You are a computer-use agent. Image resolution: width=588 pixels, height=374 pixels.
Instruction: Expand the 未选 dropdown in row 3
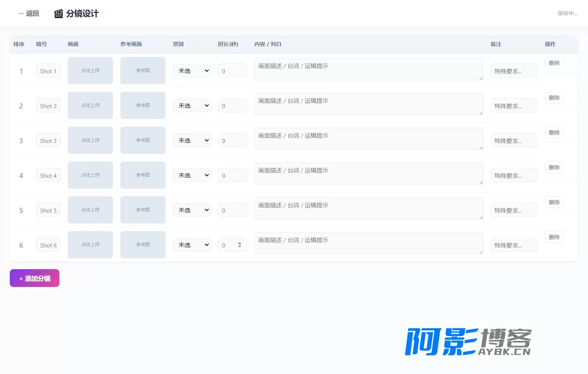click(192, 140)
